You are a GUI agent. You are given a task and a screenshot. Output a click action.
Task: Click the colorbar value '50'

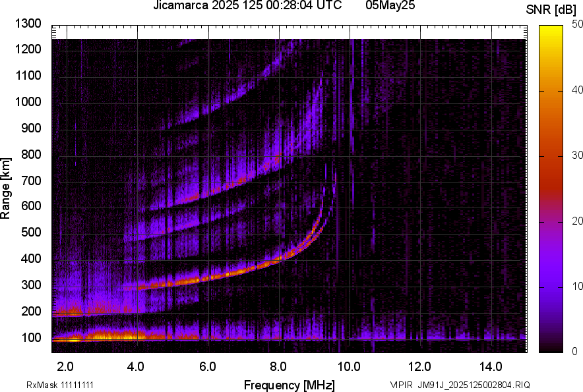point(577,24)
